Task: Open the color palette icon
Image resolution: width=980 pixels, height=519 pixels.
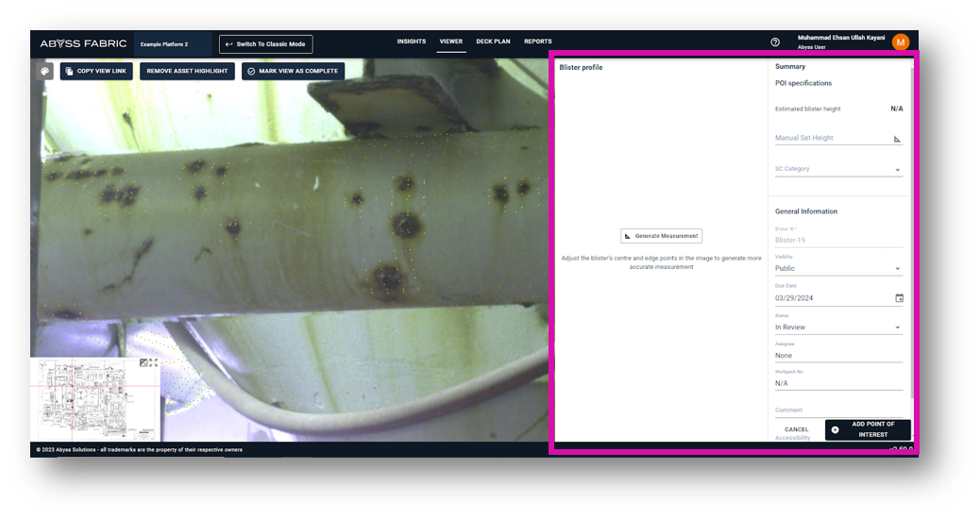Action: click(44, 71)
